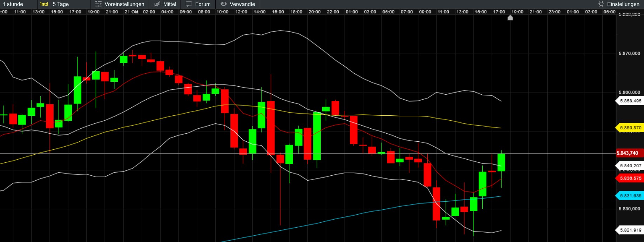Click the "12:00" time axis label
Viewport: 644px width, 242px height.
pyautogui.click(x=241, y=12)
